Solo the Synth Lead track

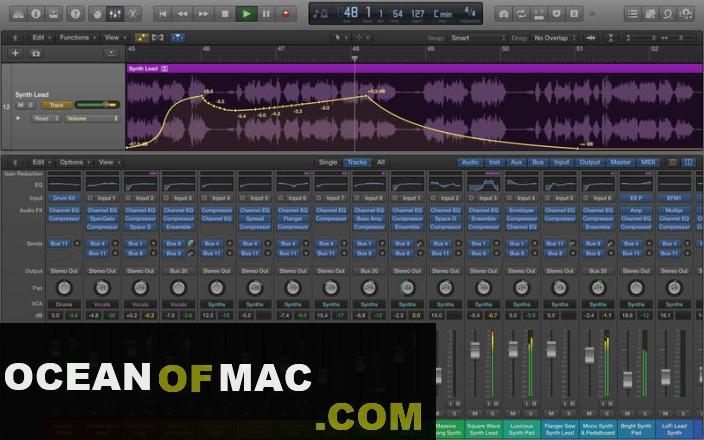point(31,105)
